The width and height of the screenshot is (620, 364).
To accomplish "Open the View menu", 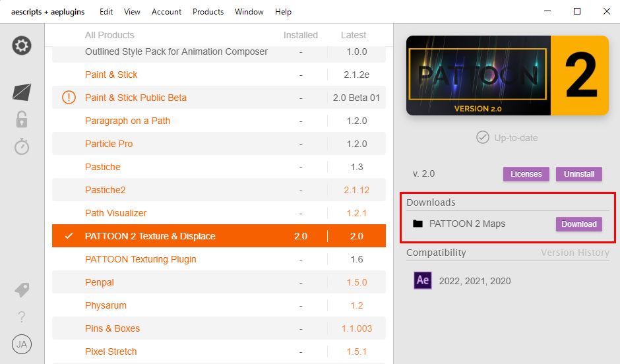I will click(132, 12).
